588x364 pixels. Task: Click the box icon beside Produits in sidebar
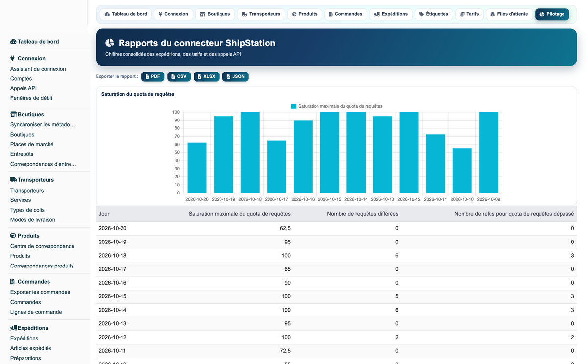(x=13, y=236)
